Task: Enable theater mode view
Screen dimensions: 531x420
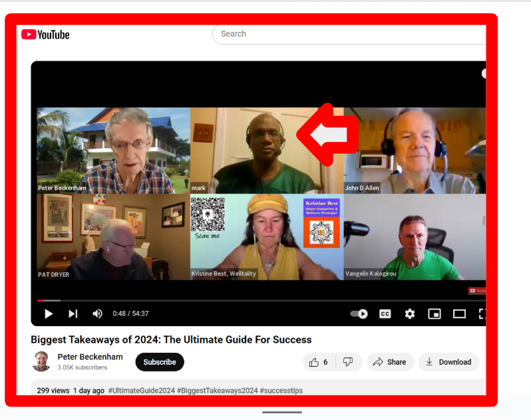Action: click(x=459, y=314)
